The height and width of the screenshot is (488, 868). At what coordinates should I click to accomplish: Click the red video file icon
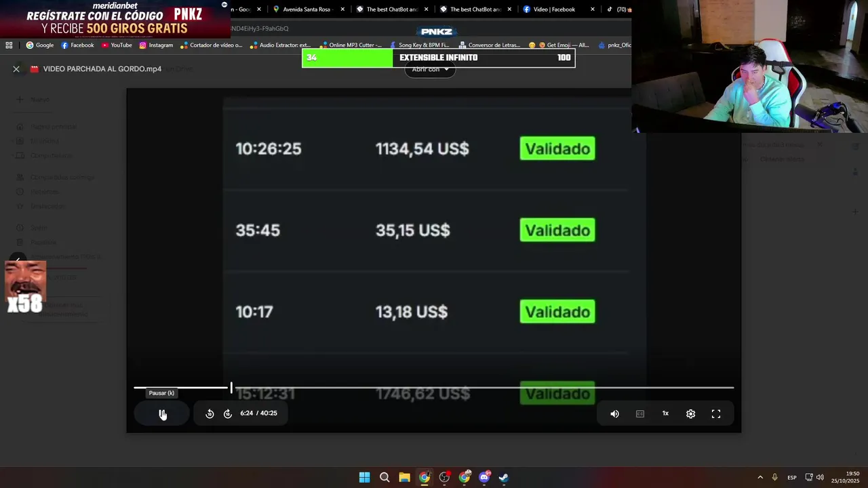point(35,68)
